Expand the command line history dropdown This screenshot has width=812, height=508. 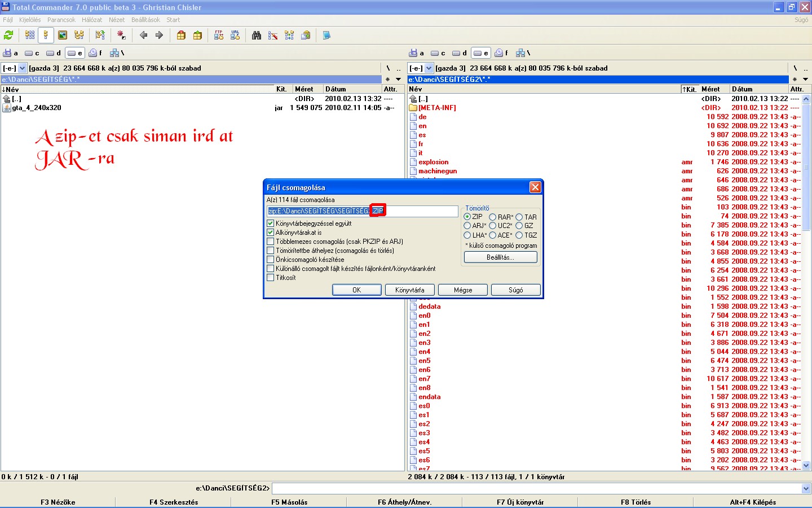click(806, 488)
